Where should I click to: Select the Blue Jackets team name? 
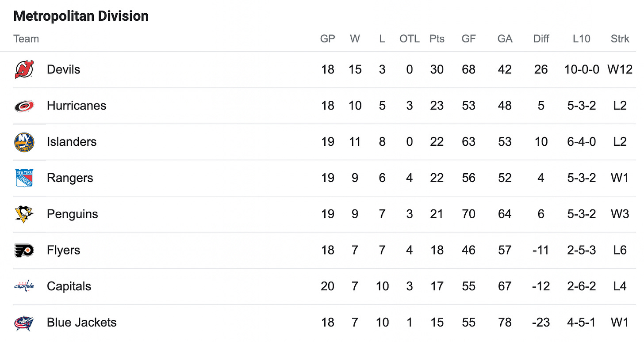click(x=82, y=323)
